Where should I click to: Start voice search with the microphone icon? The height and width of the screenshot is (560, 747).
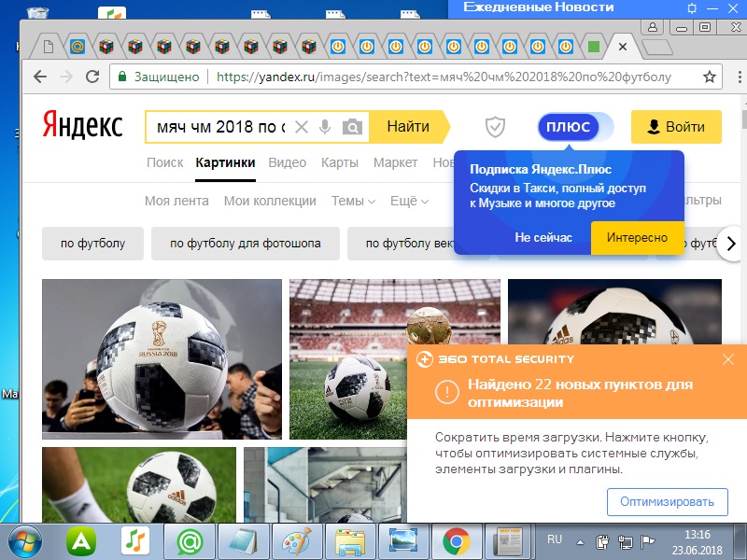click(x=325, y=127)
